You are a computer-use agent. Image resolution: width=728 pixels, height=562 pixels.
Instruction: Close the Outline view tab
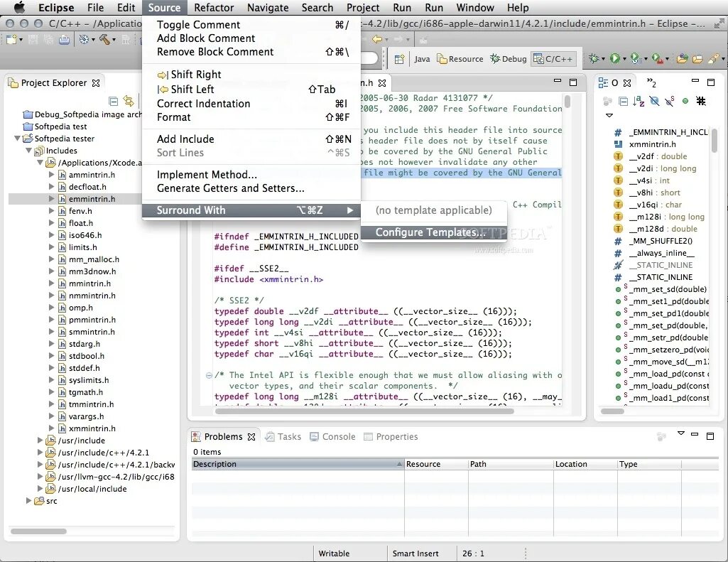tap(627, 83)
